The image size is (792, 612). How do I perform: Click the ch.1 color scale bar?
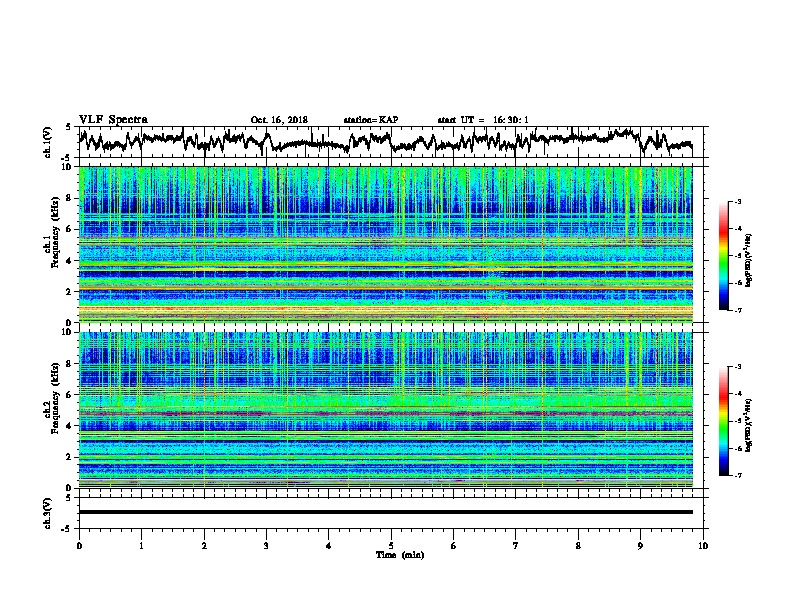click(x=723, y=256)
